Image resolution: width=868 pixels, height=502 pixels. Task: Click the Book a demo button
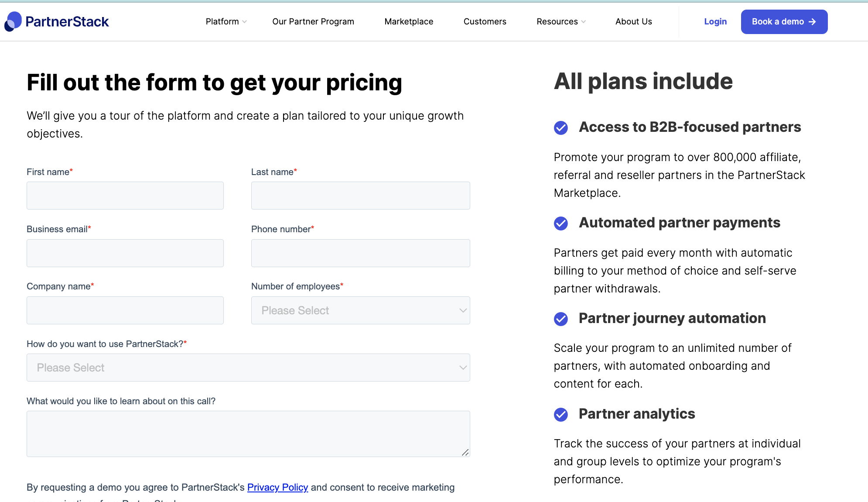(x=784, y=21)
